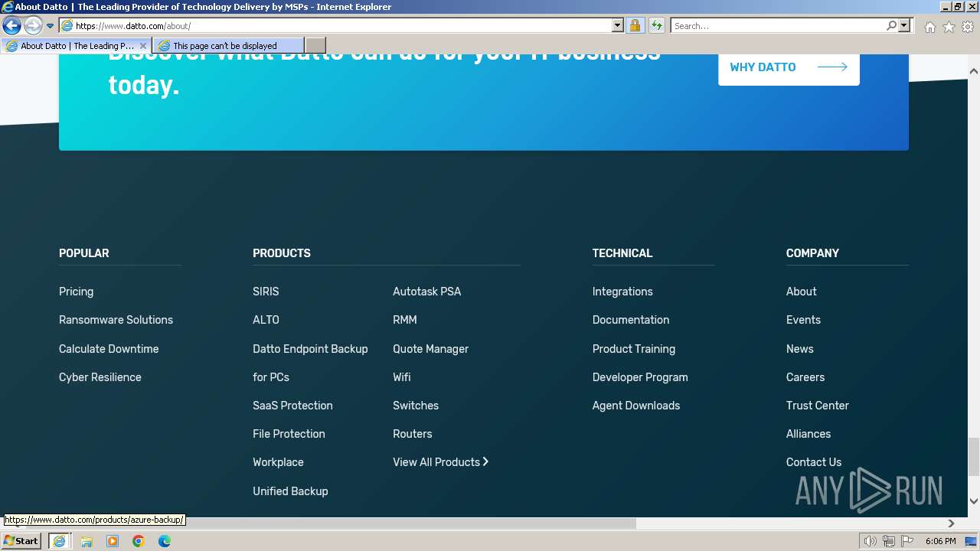Viewport: 980px width, 551px height.
Task: Click the vertical scrollbar down arrow
Action: point(973,501)
